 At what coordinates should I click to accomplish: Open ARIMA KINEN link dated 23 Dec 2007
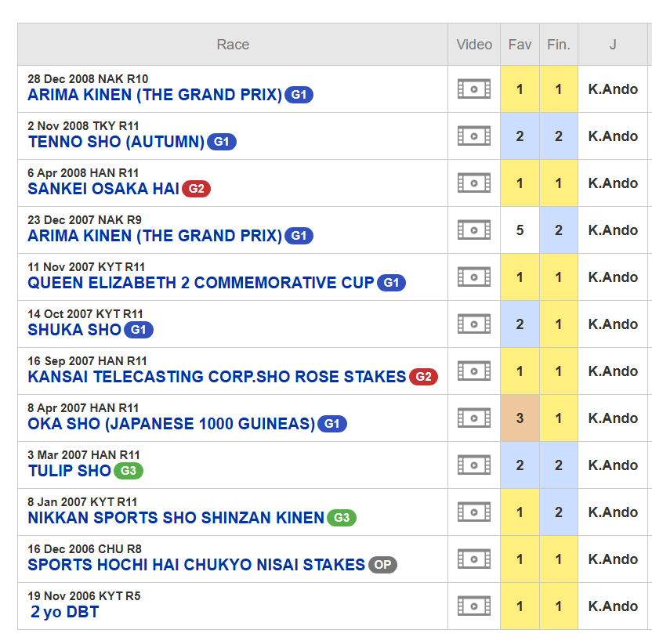[154, 236]
